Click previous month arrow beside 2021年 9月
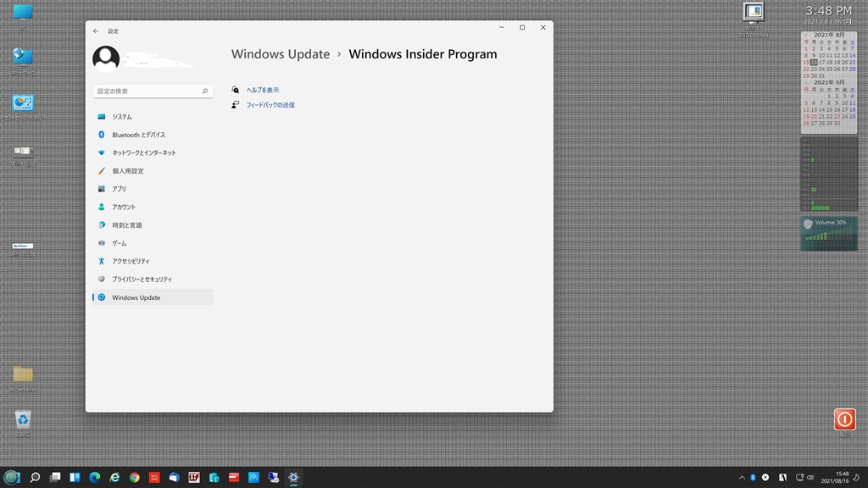This screenshot has height=488, width=868. [806, 82]
